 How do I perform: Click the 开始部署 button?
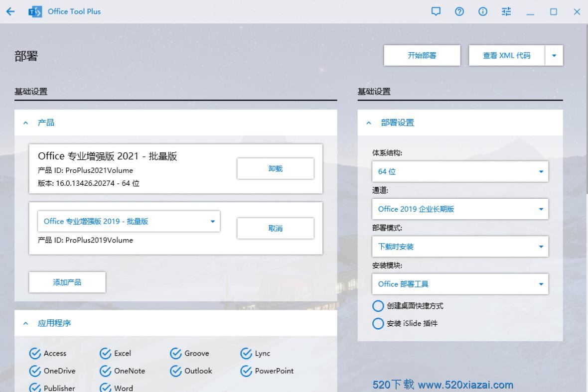[422, 55]
